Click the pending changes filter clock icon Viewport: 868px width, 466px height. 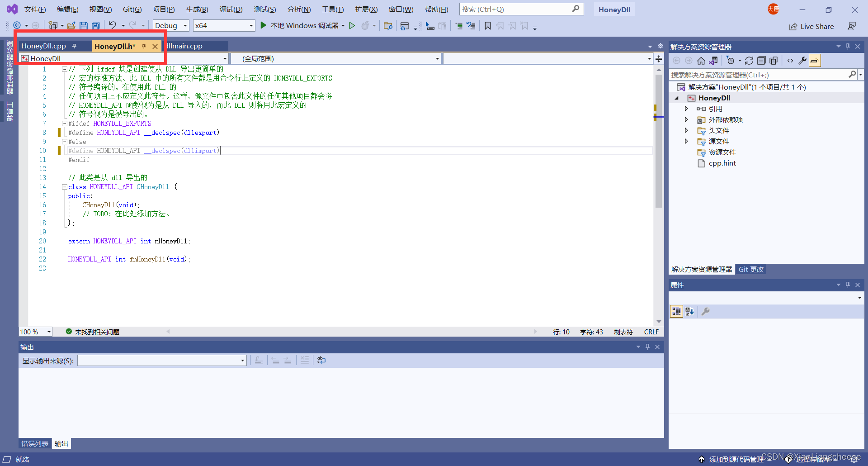[731, 61]
